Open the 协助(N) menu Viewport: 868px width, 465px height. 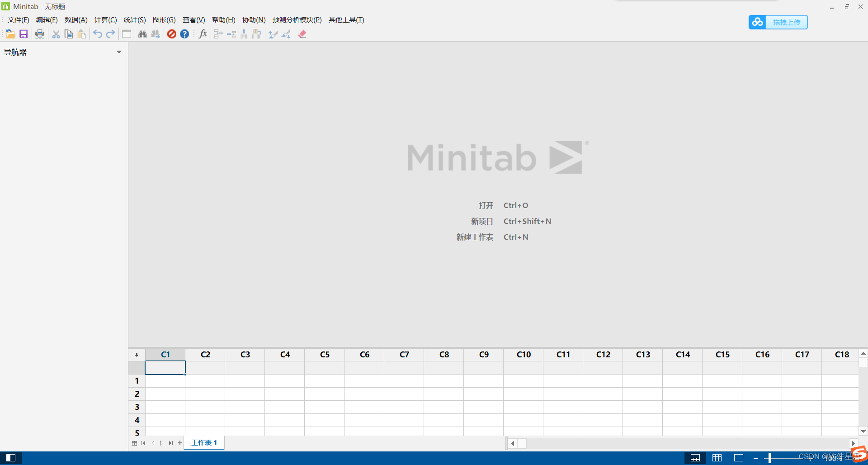[x=254, y=20]
